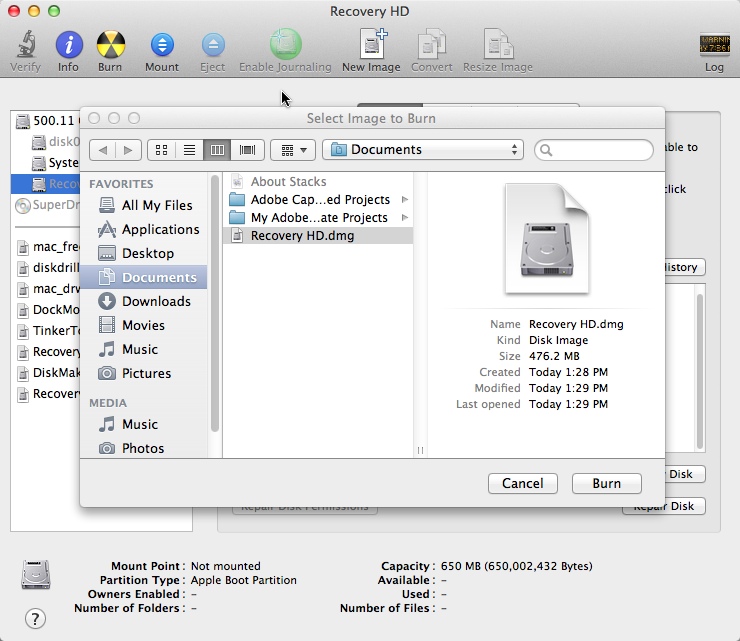
Task: Click the Burn radiation icon
Action: coord(110,44)
